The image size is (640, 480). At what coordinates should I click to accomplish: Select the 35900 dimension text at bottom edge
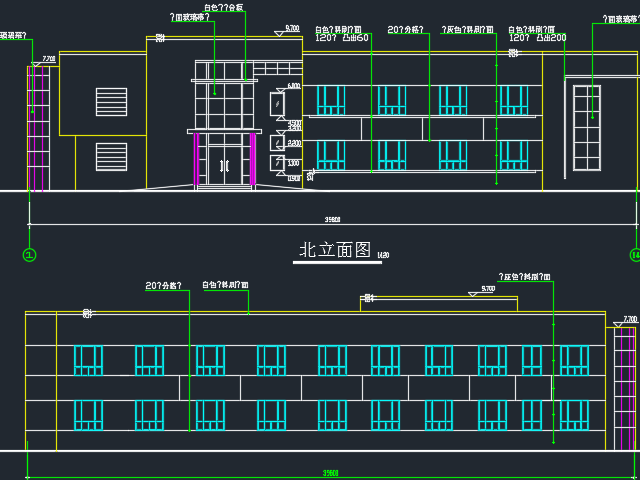coord(330,472)
